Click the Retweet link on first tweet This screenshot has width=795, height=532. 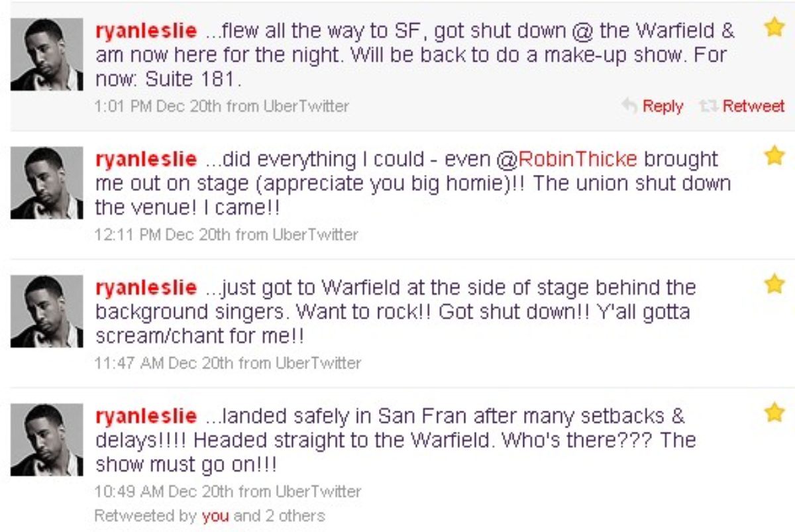pos(753,106)
